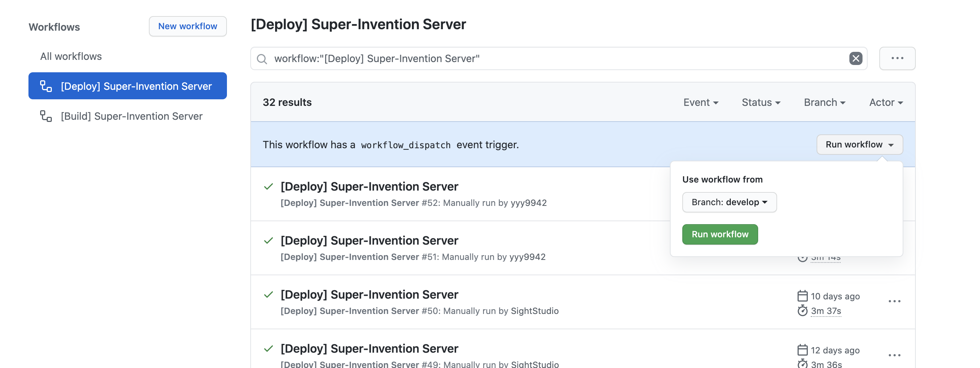Open the Branch filter dropdown

(x=825, y=102)
